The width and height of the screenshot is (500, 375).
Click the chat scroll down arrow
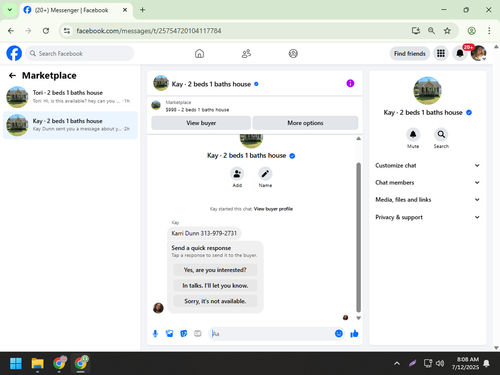coord(358,318)
